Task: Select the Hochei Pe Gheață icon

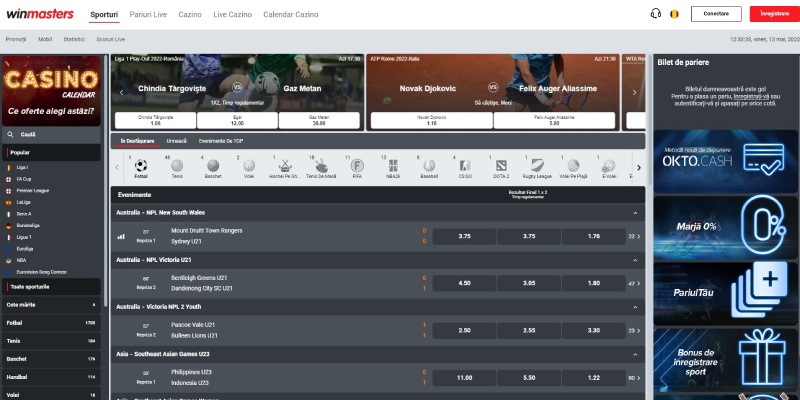Action: pos(285,166)
